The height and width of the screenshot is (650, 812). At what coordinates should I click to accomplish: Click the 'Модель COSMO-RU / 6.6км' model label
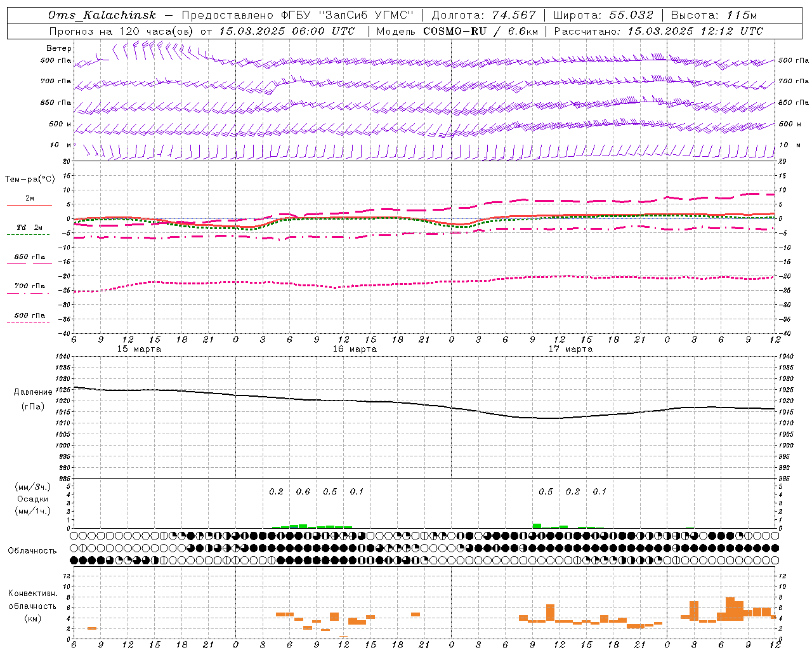coord(457,31)
